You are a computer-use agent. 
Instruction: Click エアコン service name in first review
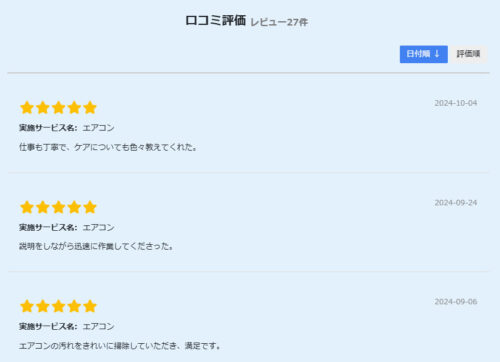98,128
